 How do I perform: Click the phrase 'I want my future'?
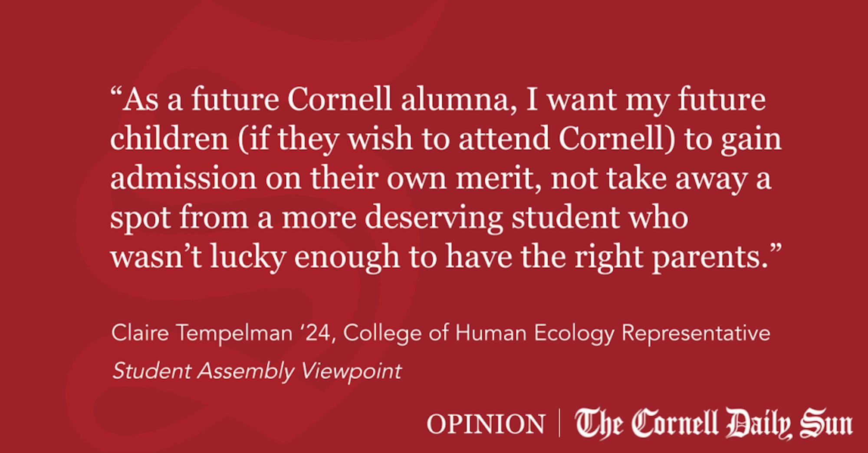pos(645,100)
